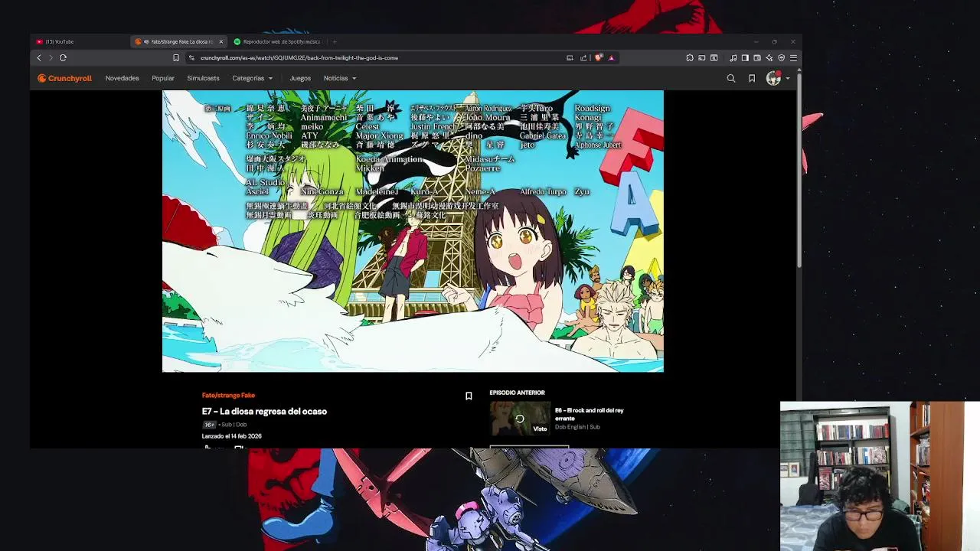This screenshot has height=551, width=980.
Task: Click the cast media icon in toolbar
Action: [x=702, y=57]
